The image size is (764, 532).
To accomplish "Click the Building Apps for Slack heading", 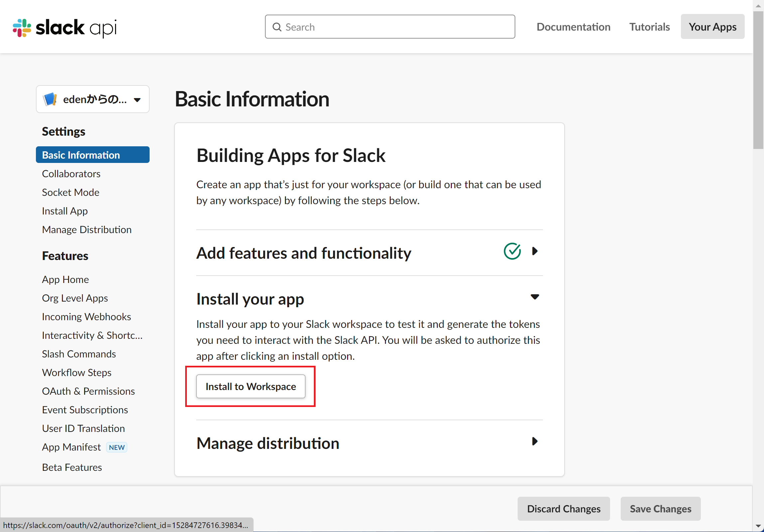I will tap(291, 155).
